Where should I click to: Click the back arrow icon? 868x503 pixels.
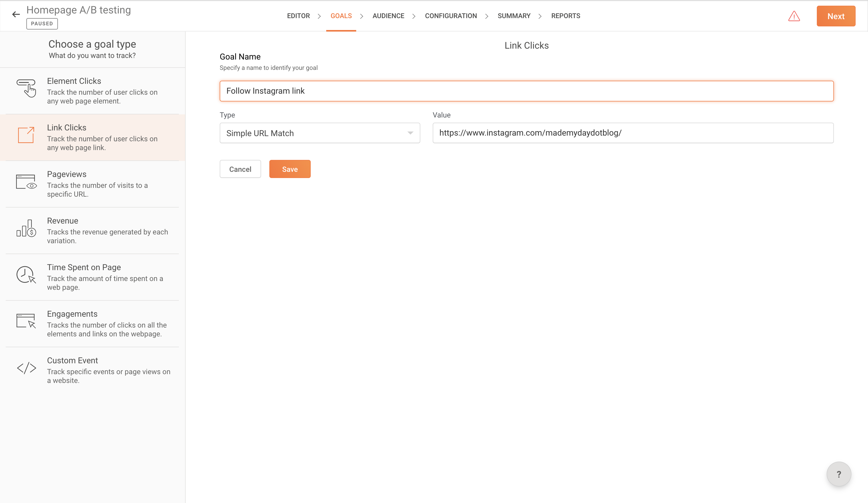click(16, 14)
